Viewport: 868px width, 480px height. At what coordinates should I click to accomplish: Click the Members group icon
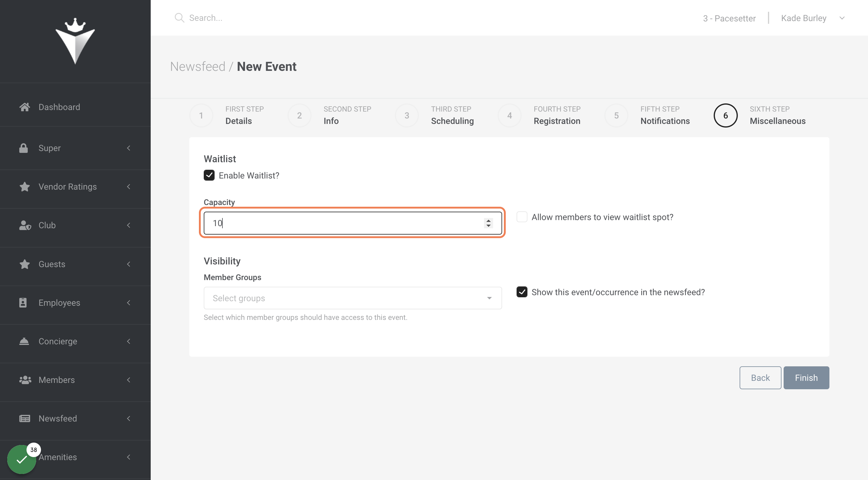25,380
